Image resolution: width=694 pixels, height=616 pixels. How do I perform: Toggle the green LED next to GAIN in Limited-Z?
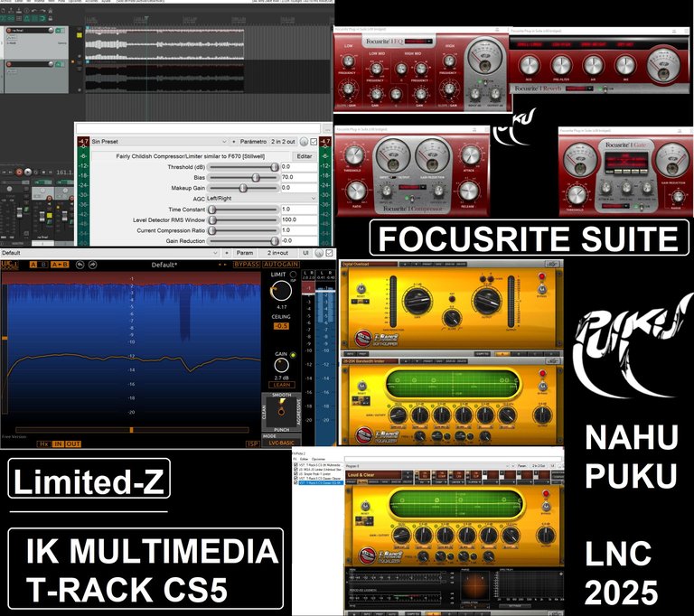(x=293, y=355)
